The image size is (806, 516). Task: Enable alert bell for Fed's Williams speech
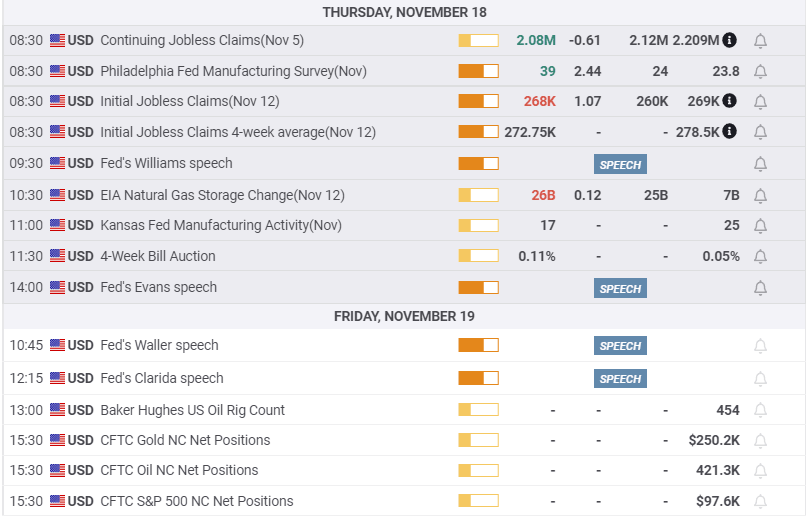click(x=760, y=164)
